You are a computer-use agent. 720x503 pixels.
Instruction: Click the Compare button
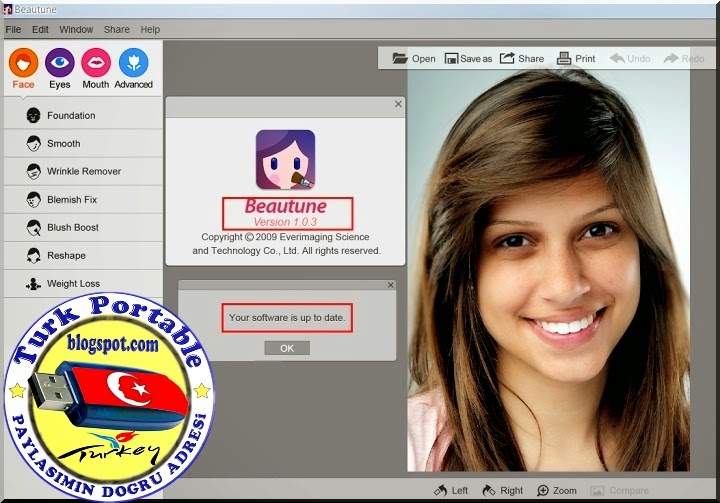[619, 491]
